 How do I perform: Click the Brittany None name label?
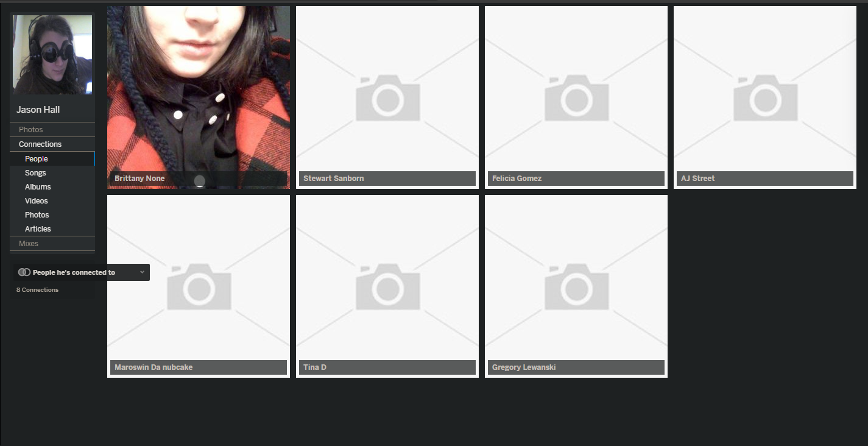point(139,179)
